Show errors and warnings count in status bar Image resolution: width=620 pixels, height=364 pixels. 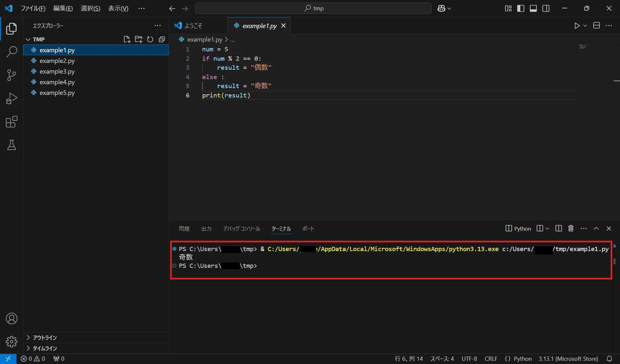pyautogui.click(x=33, y=359)
